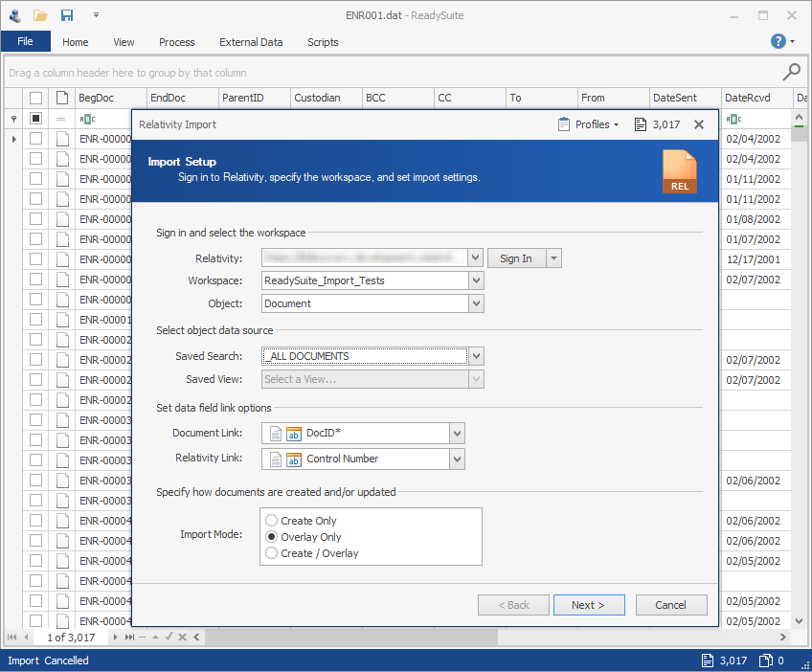Switch to the External Data tab
Screen dimensions: 812x672
point(251,42)
